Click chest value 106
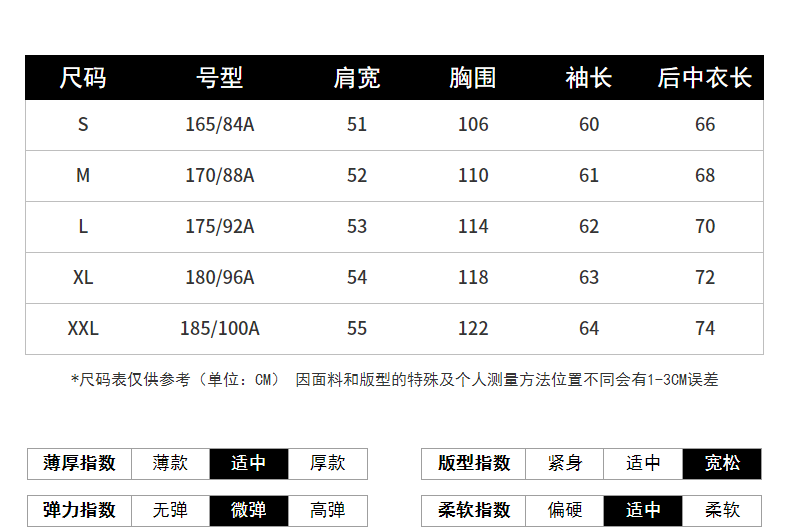Screen dimensions: 790x527 pos(473,124)
